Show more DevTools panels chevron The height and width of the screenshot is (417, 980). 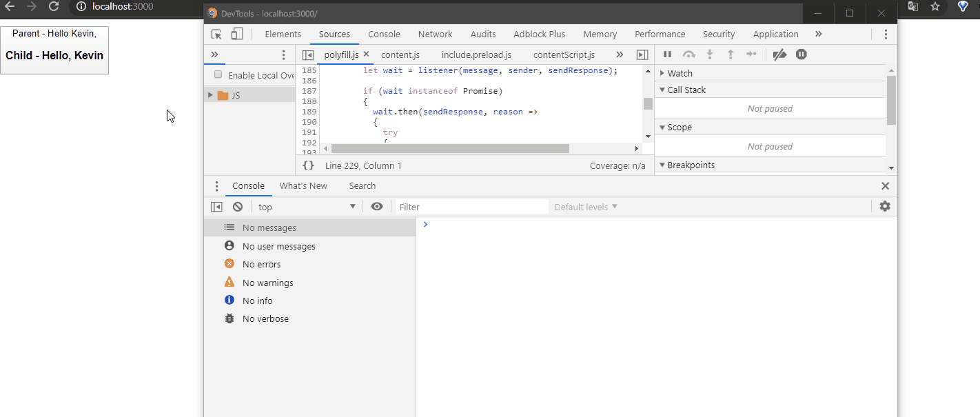[x=819, y=34]
